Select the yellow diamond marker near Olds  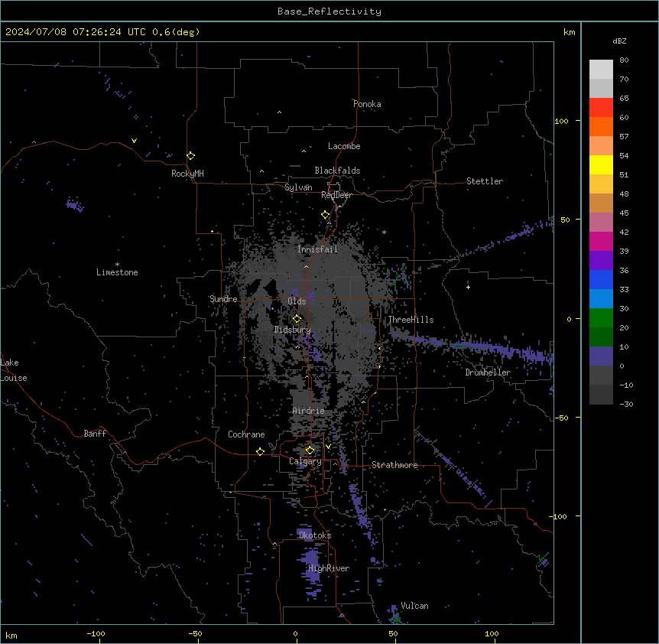pyautogui.click(x=297, y=319)
